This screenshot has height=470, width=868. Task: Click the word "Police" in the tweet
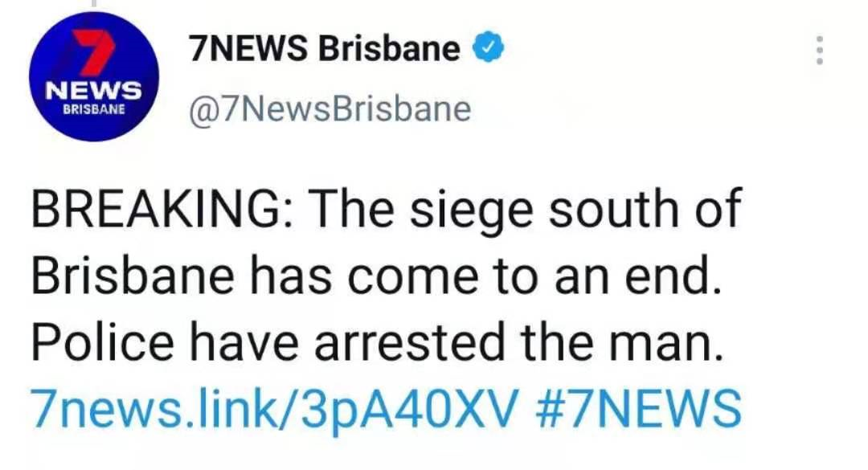tap(102, 342)
